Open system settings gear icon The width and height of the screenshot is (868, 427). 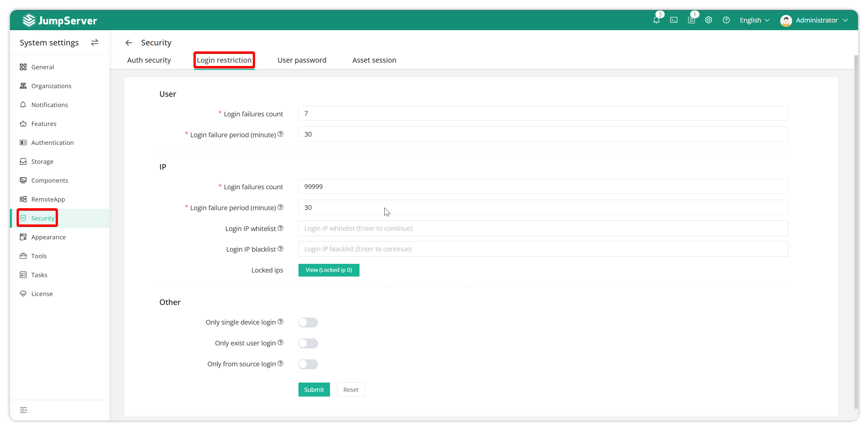click(708, 20)
